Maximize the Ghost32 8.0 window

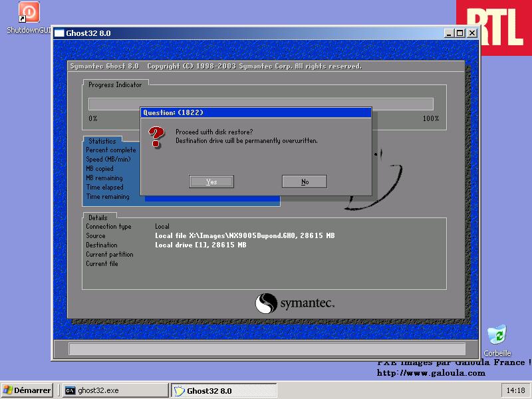460,33
